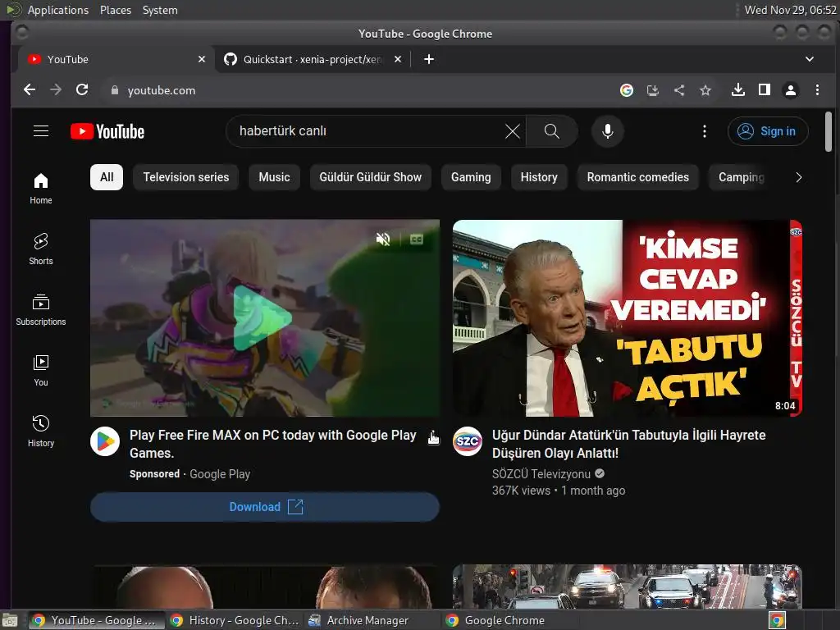Click the Google icon in address bar
The height and width of the screenshot is (630, 840).
pos(626,90)
